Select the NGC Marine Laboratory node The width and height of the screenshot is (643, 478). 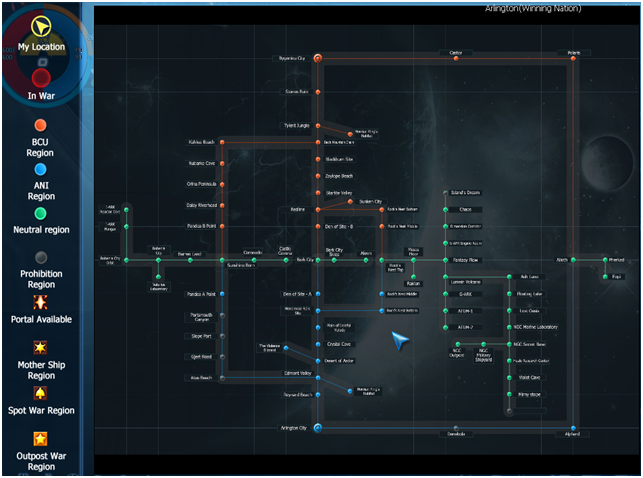(509, 327)
